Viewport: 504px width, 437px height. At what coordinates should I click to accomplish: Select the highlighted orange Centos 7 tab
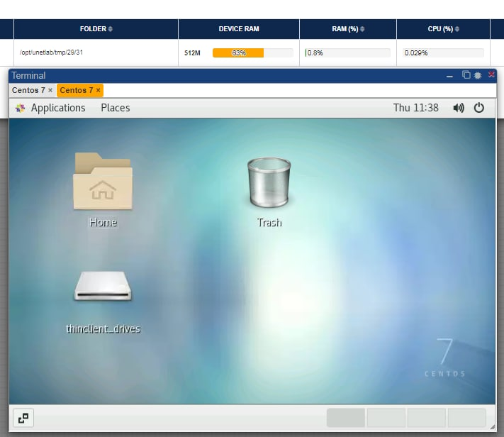[x=76, y=90]
